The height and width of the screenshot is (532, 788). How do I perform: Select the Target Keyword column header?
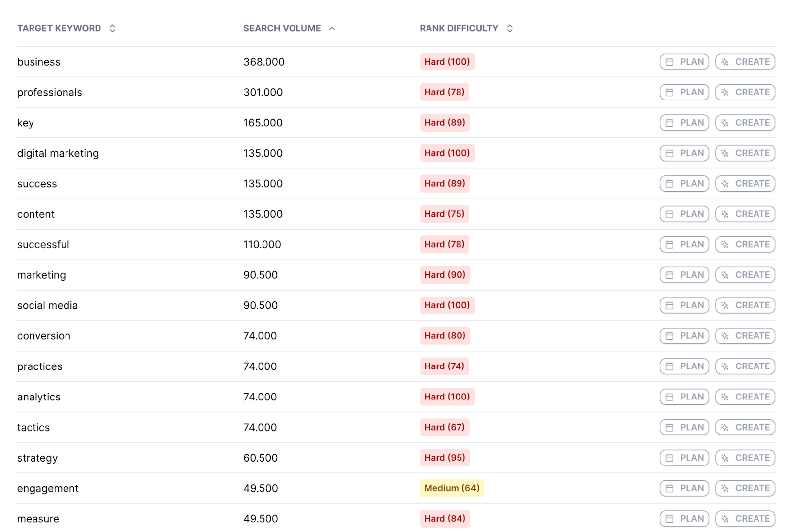59,28
